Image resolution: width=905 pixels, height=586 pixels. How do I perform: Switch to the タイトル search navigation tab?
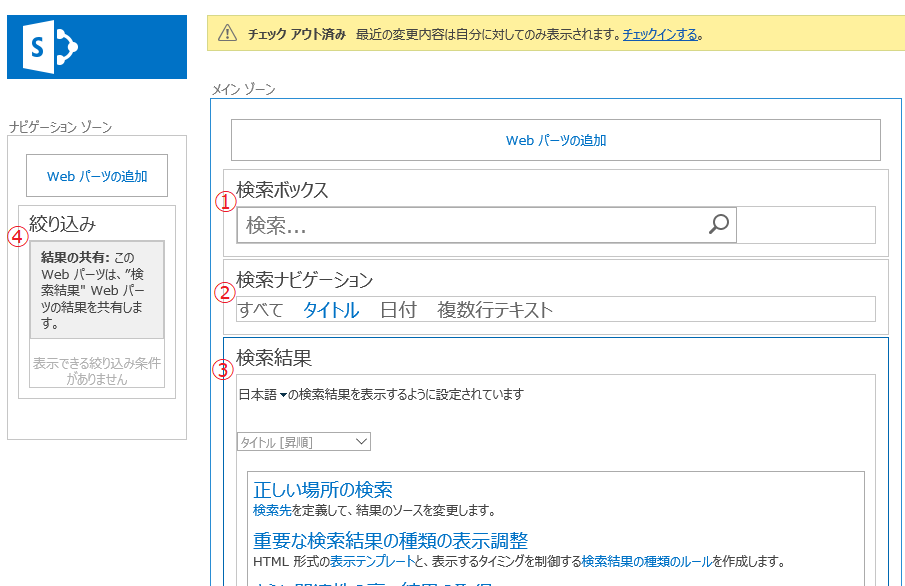pos(331,310)
